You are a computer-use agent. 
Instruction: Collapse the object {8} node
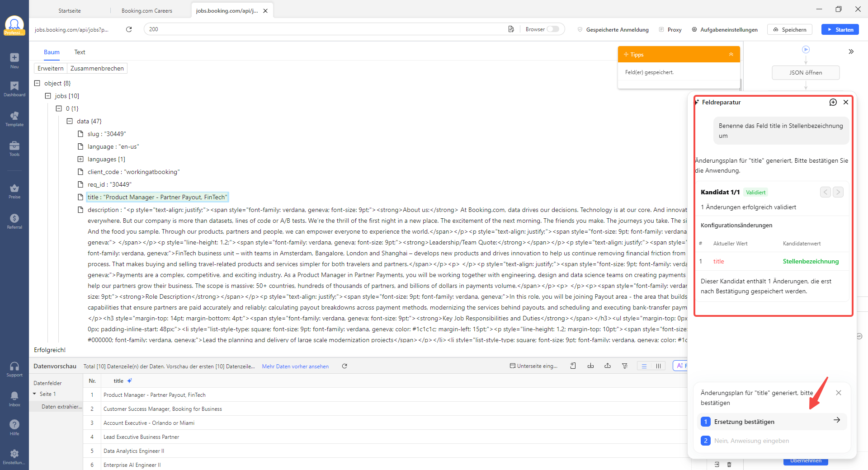click(38, 83)
